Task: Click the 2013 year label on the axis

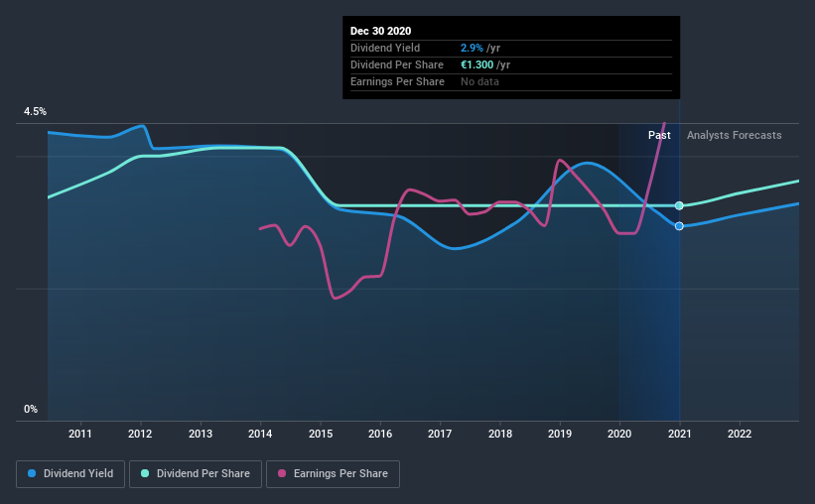Action: pyautogui.click(x=201, y=434)
